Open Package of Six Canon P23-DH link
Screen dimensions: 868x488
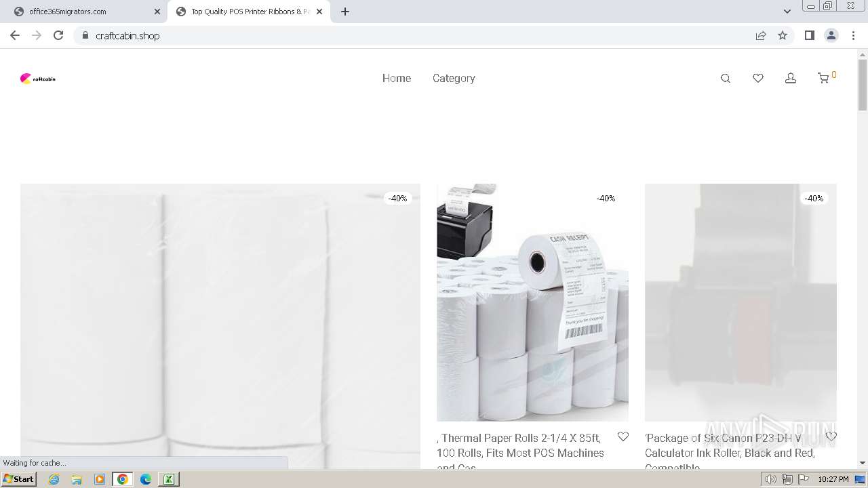pos(730,452)
